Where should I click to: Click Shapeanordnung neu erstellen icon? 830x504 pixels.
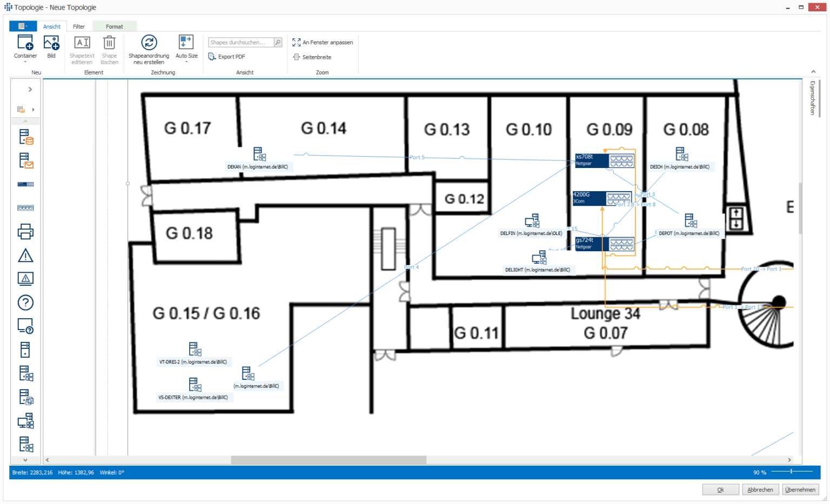149,44
